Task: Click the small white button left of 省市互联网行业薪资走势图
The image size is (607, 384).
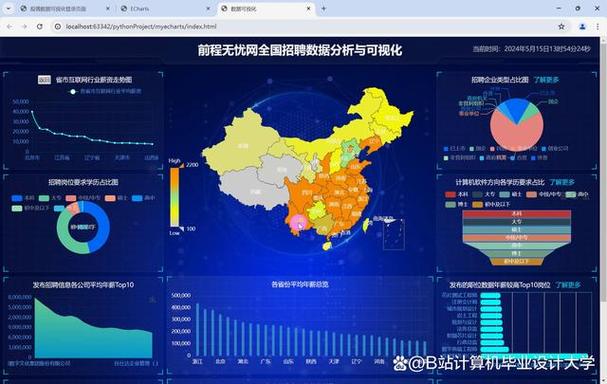Action: [x=44, y=80]
